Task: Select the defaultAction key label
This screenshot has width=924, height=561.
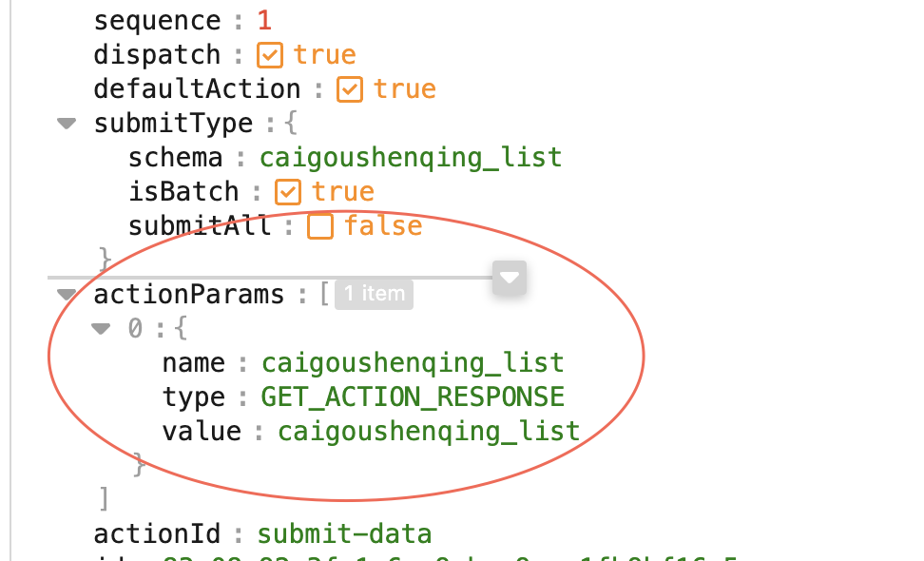Action: (197, 89)
